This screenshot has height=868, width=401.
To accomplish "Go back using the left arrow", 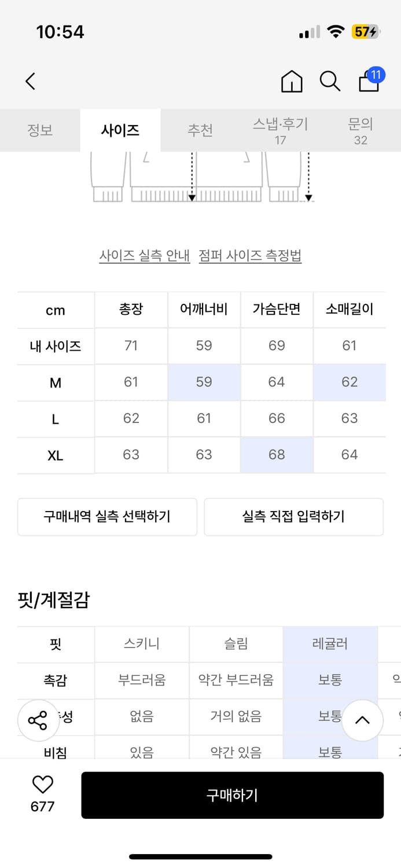I will [30, 81].
